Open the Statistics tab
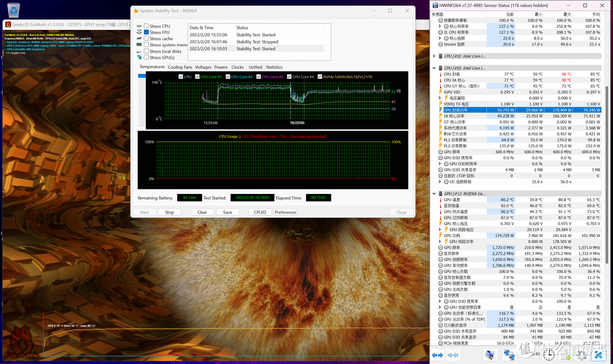Screen dimensions: 613x364 click(274, 67)
